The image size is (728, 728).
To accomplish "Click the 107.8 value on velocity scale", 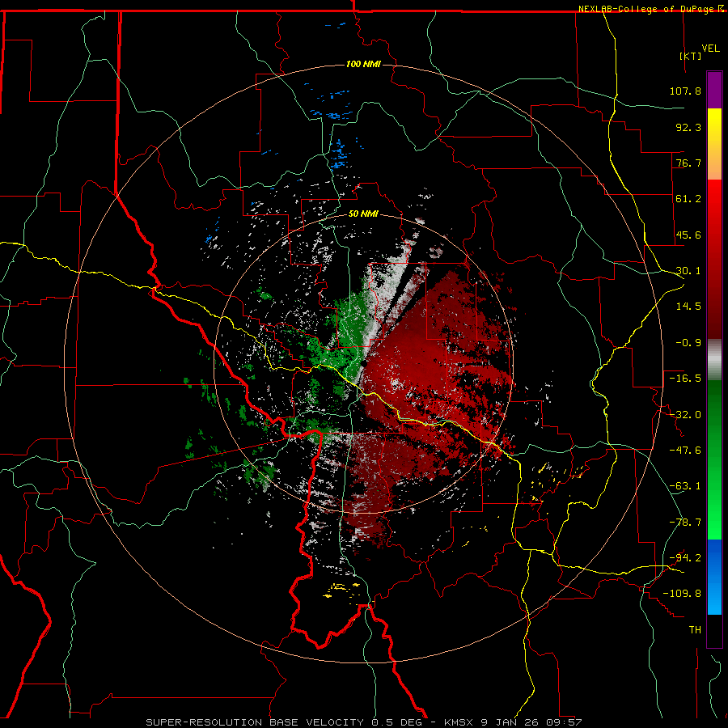I will tap(685, 91).
